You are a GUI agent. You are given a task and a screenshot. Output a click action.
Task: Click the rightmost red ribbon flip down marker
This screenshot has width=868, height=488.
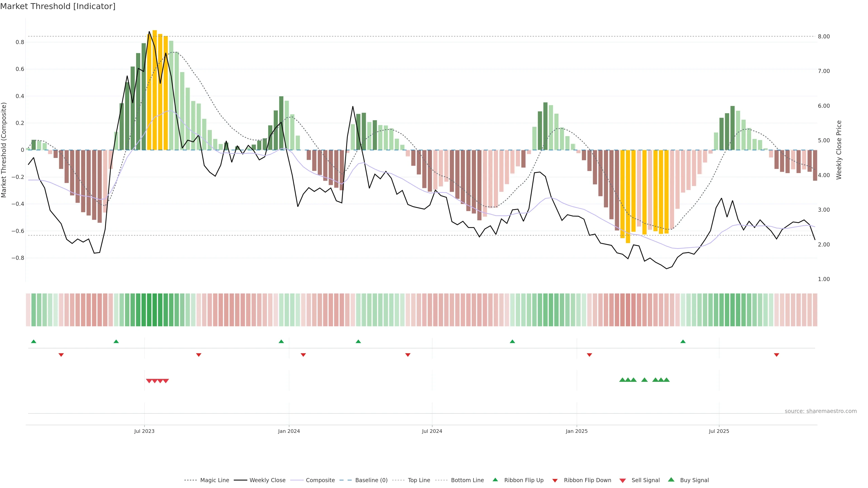(776, 355)
